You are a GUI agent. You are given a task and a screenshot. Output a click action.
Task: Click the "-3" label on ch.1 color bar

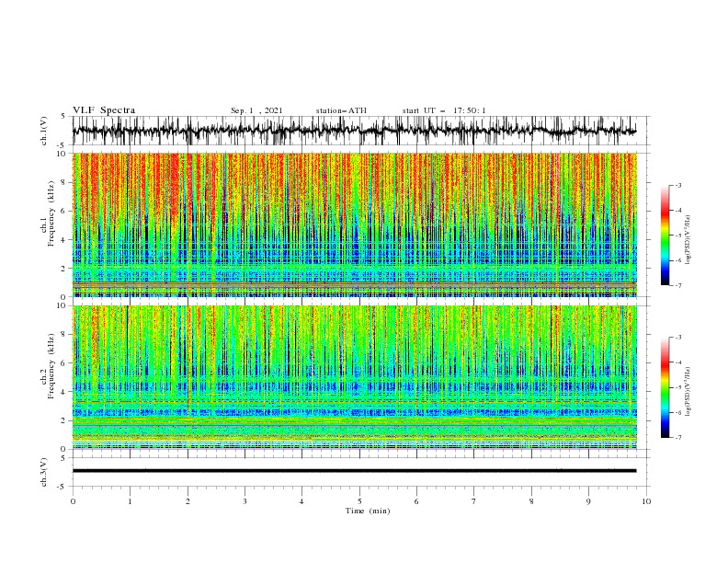coord(677,185)
